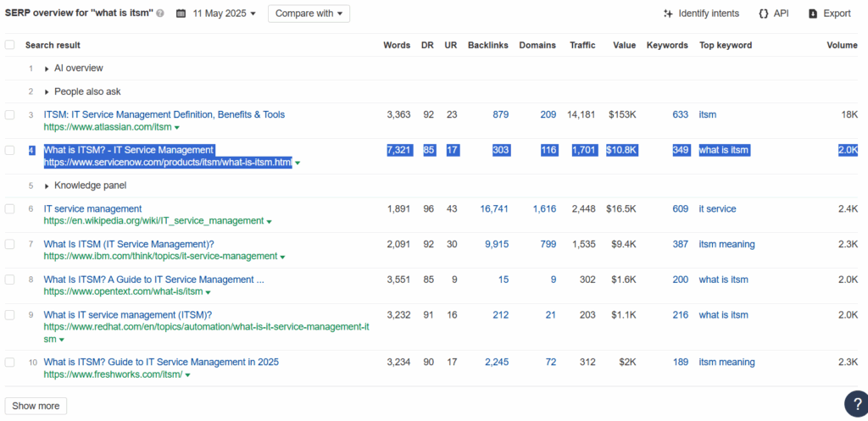868x421 pixels.
Task: Click the atlassian.com/itsm URL
Action: point(108,127)
